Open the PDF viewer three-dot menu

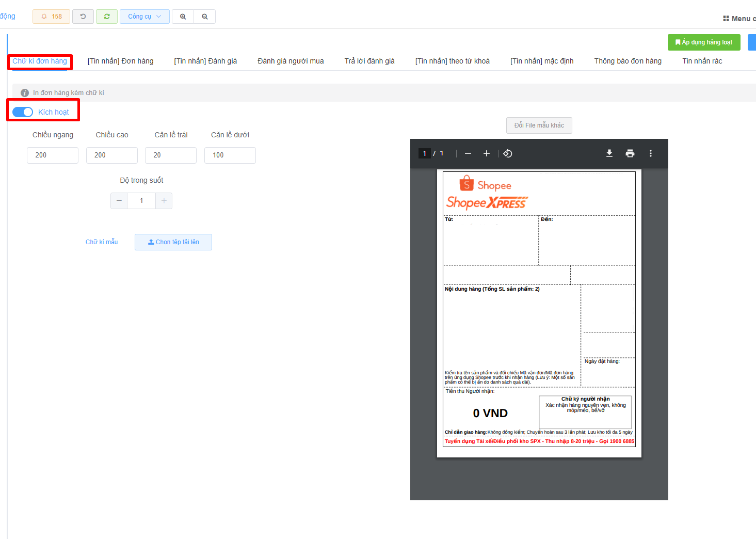(x=651, y=153)
